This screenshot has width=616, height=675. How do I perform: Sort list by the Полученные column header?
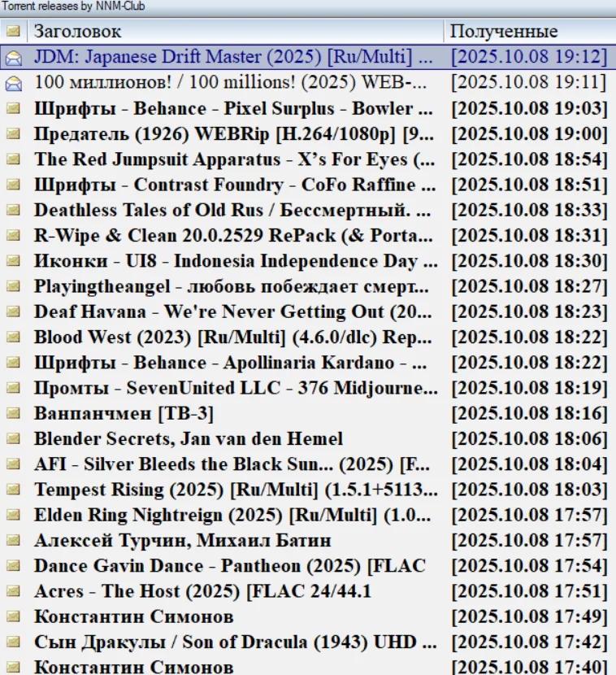pos(530,31)
